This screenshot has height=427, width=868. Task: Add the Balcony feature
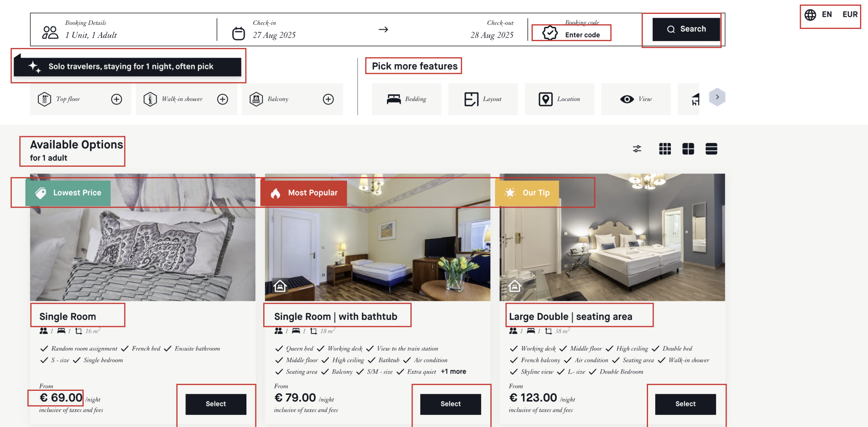point(328,99)
